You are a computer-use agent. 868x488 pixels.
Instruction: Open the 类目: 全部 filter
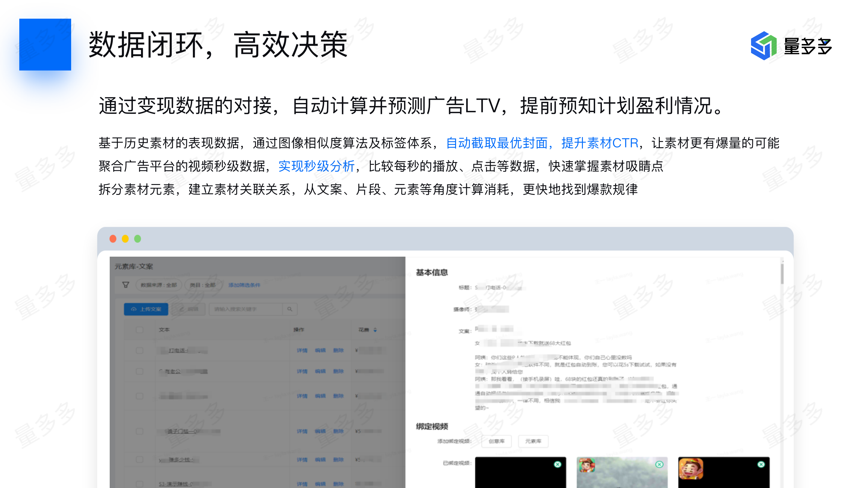203,285
